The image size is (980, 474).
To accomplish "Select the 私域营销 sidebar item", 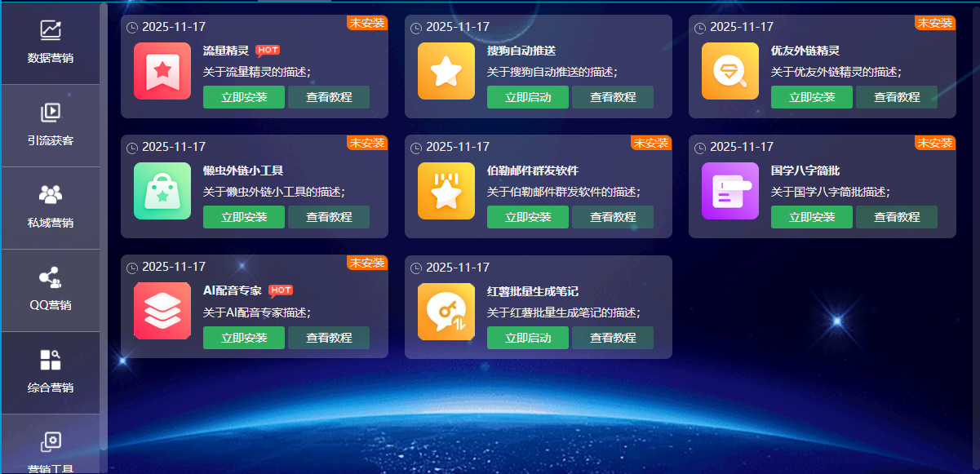I will tap(51, 207).
